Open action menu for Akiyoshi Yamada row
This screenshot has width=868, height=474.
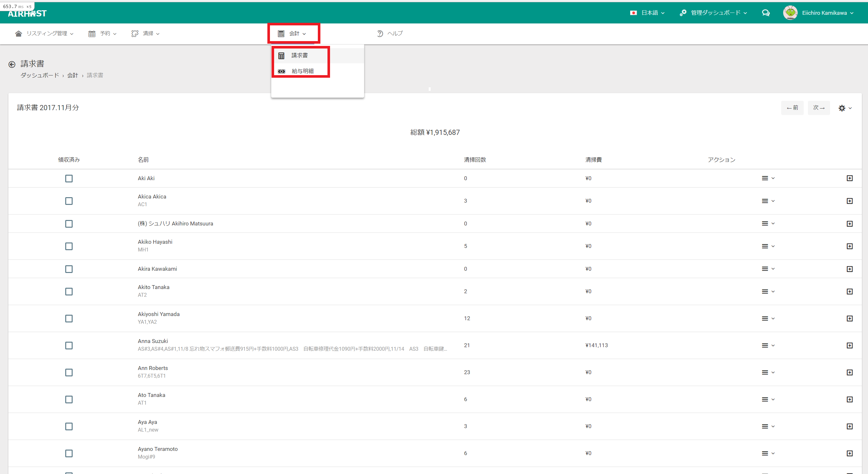[768, 319]
